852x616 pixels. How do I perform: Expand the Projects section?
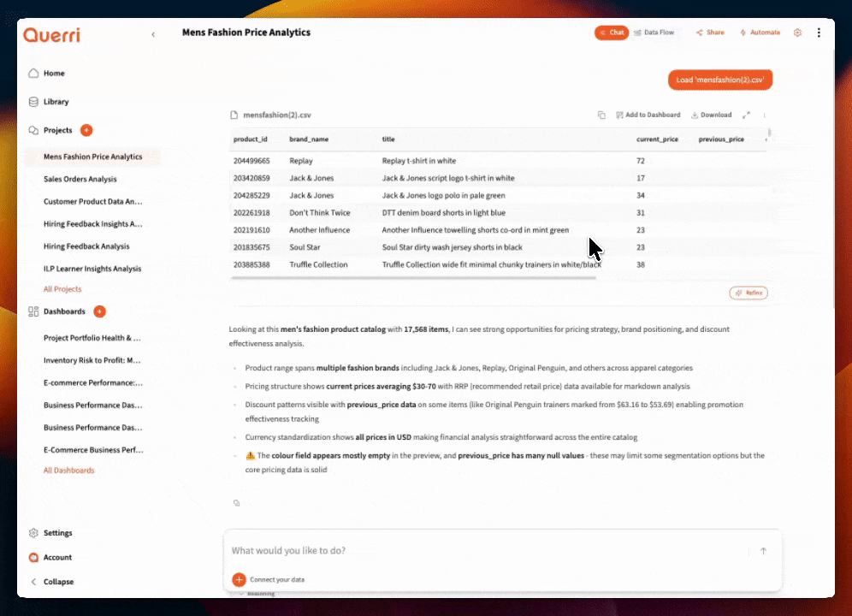[59, 130]
